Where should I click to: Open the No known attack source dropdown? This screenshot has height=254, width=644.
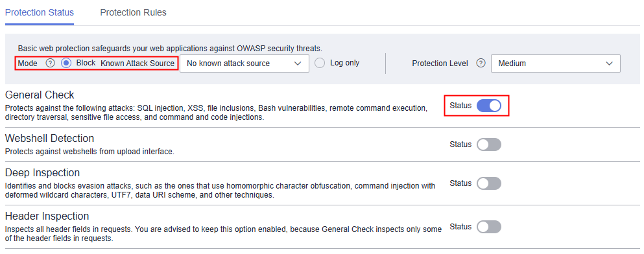(x=244, y=63)
